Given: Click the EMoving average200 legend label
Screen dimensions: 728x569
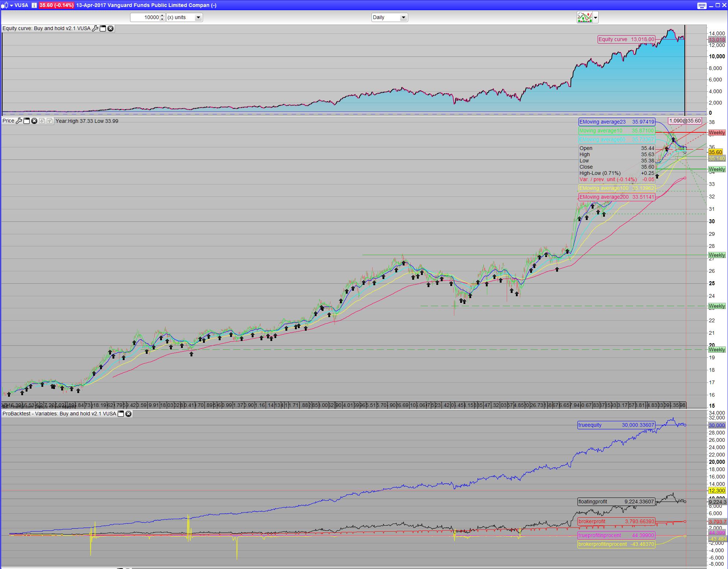Looking at the screenshot, I should [604, 197].
